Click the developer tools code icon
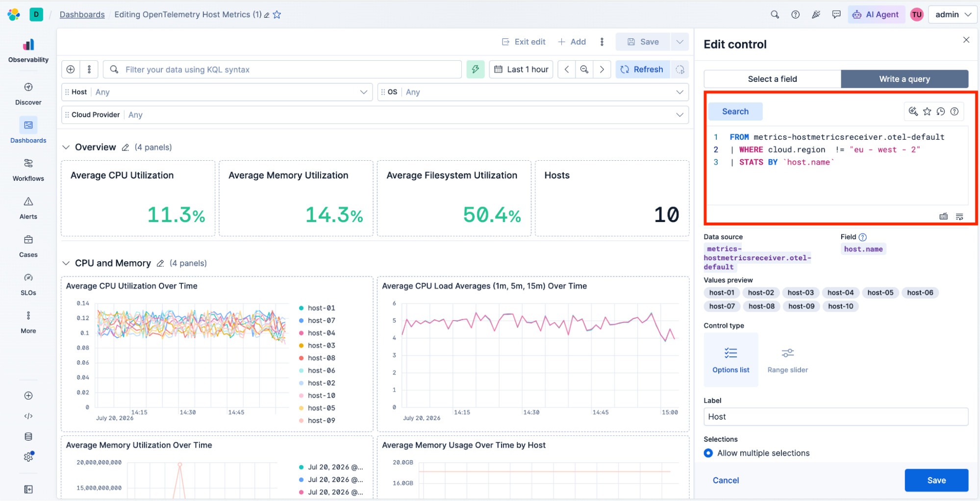980x501 pixels. (x=28, y=416)
